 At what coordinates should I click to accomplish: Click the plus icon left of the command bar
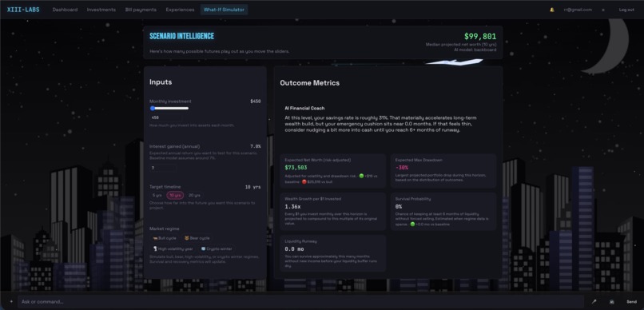pyautogui.click(x=11, y=302)
